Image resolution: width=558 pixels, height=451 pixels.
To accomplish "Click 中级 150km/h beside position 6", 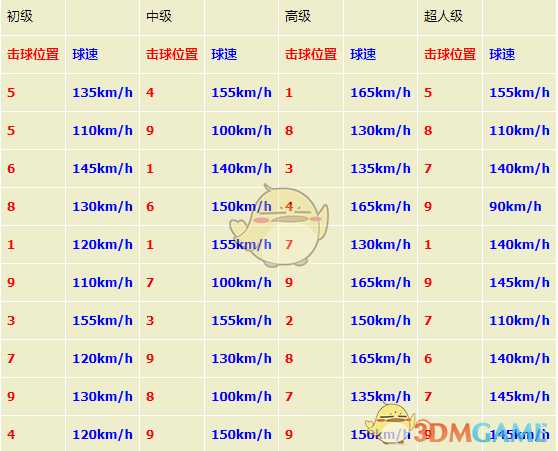I will (x=241, y=206).
